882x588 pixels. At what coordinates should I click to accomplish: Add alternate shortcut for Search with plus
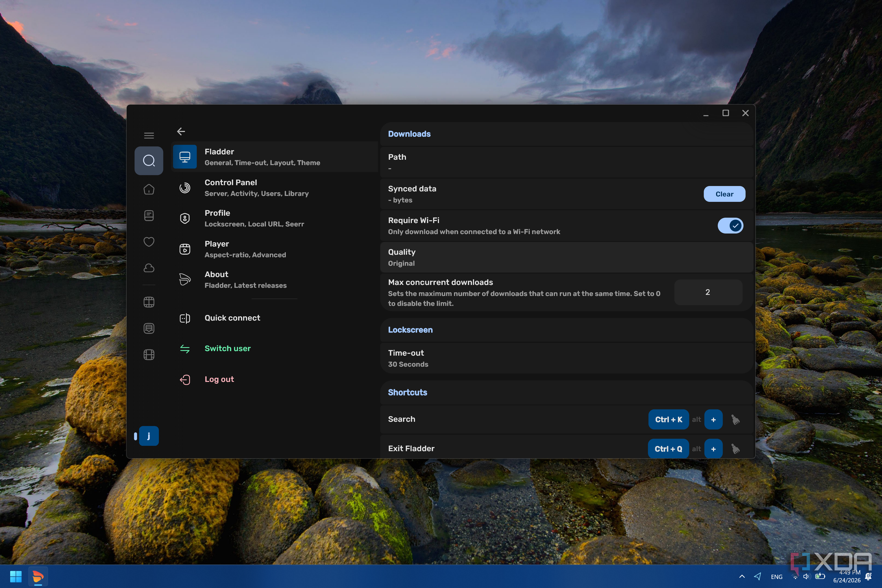click(x=713, y=419)
